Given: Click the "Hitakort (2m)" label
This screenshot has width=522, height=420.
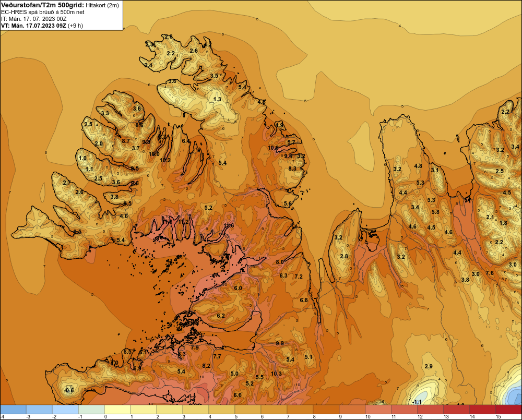Looking at the screenshot, I should [x=102, y=5].
